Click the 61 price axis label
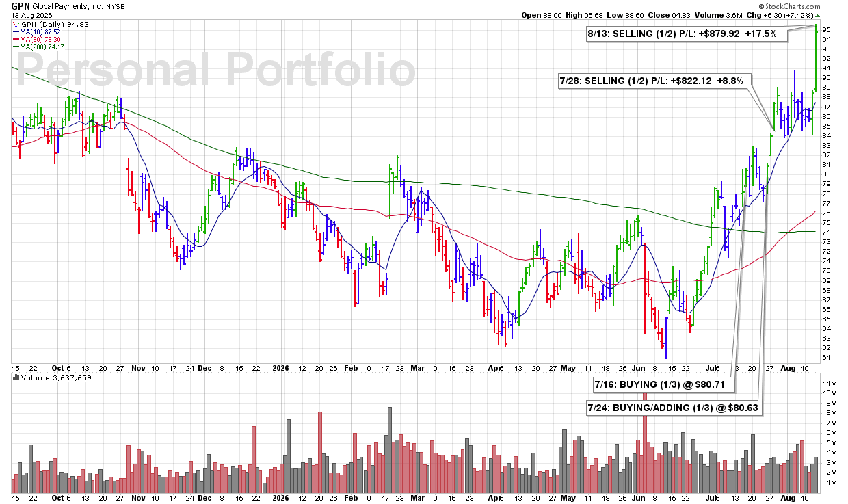Screen dimensions: 848x504 click(827, 358)
